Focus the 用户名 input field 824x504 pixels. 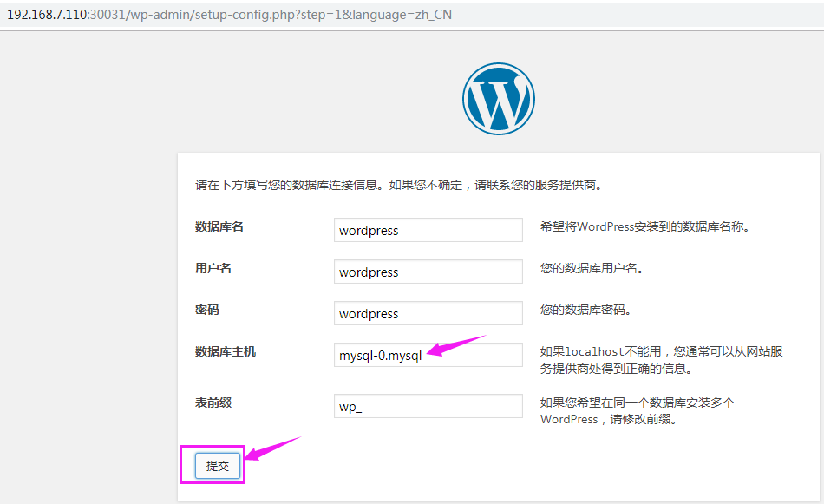[x=428, y=272]
